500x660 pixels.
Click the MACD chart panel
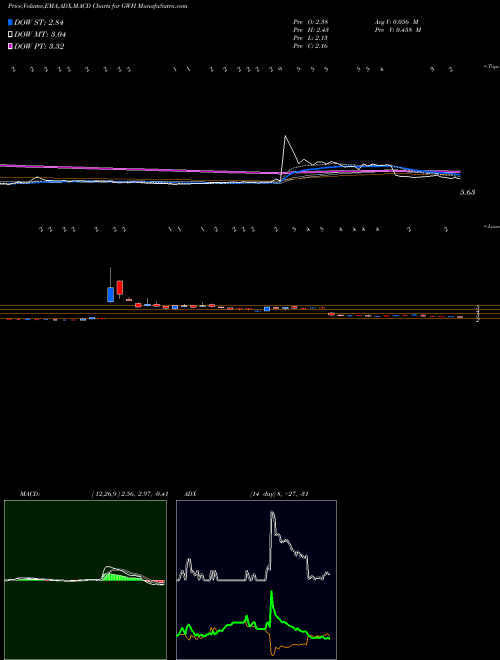click(x=85, y=580)
